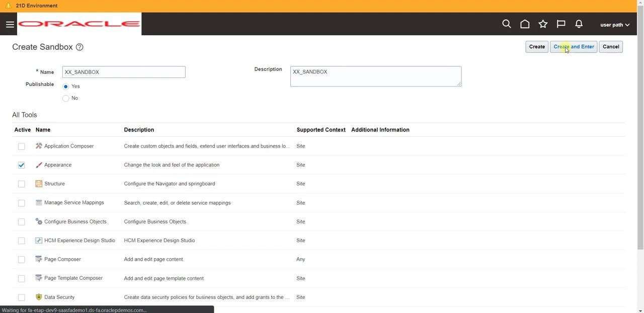The height and width of the screenshot is (313, 644).
Task: Click inside the sandbox Name field
Action: click(124, 72)
